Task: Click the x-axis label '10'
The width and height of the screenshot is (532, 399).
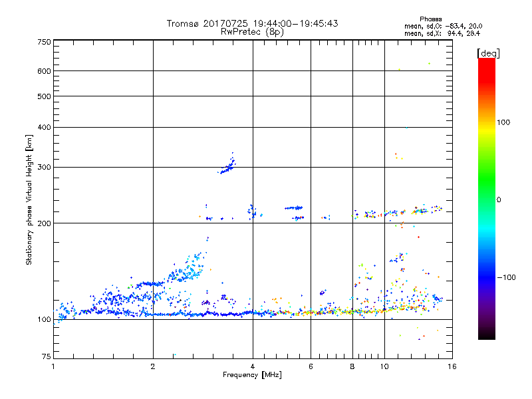Action: (x=384, y=366)
